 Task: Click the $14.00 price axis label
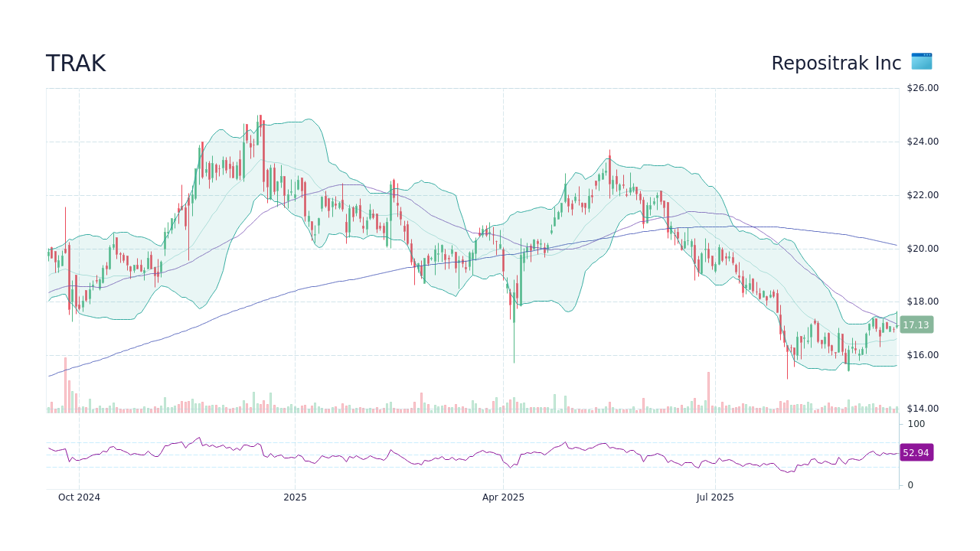pyautogui.click(x=923, y=409)
